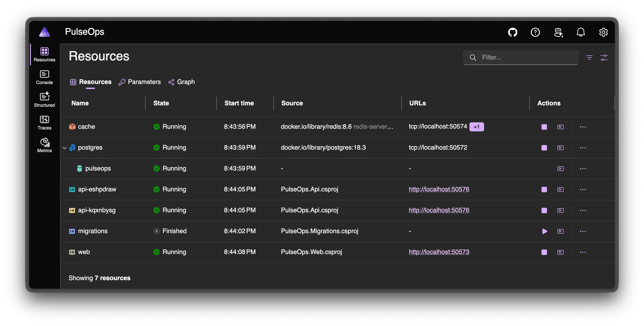644x326 pixels.
Task: Open more actions menu for web
Action: [583, 252]
